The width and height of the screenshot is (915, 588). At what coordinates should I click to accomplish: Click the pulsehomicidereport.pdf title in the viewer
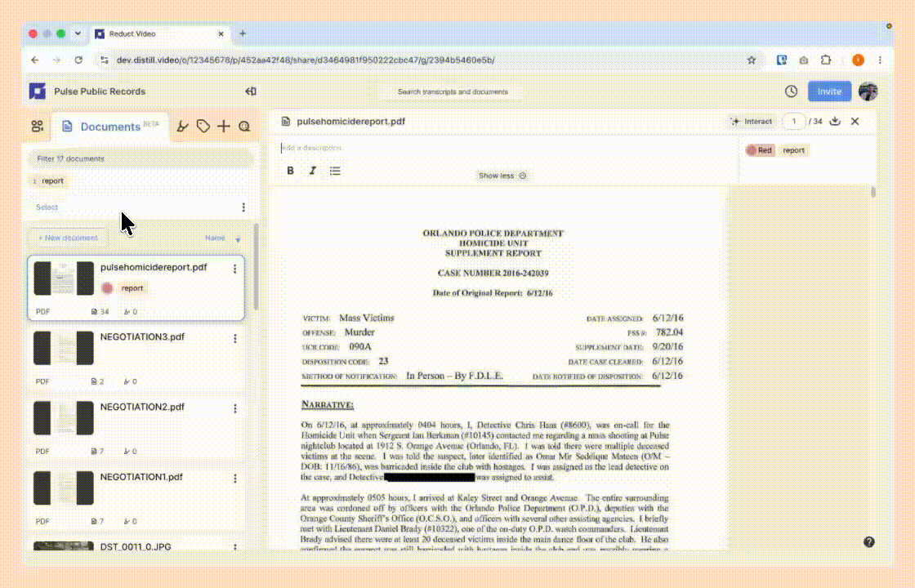click(350, 122)
